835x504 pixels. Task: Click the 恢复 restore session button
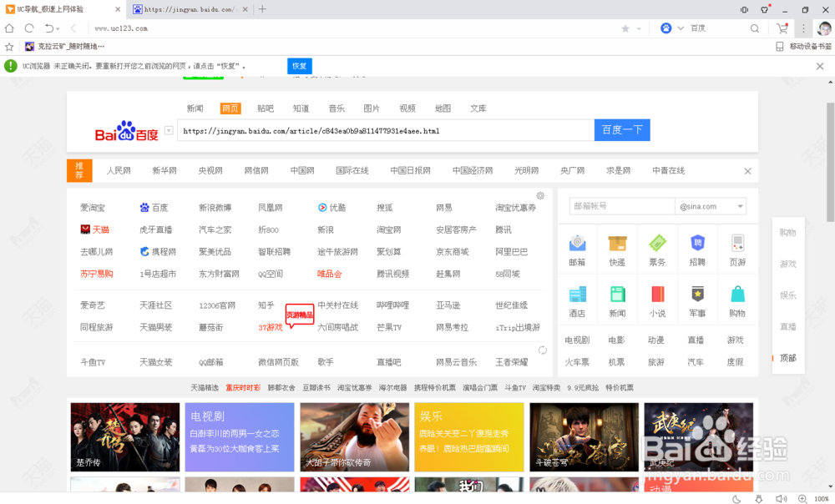299,65
